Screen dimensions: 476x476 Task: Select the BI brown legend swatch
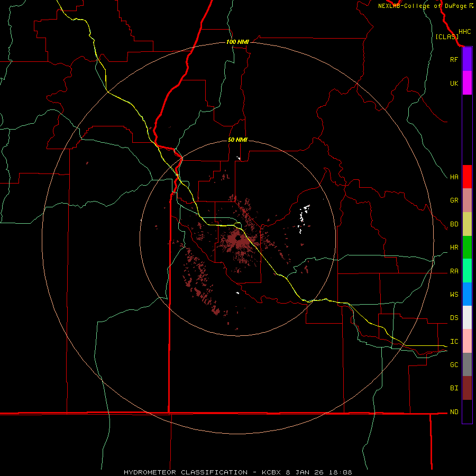pos(467,388)
